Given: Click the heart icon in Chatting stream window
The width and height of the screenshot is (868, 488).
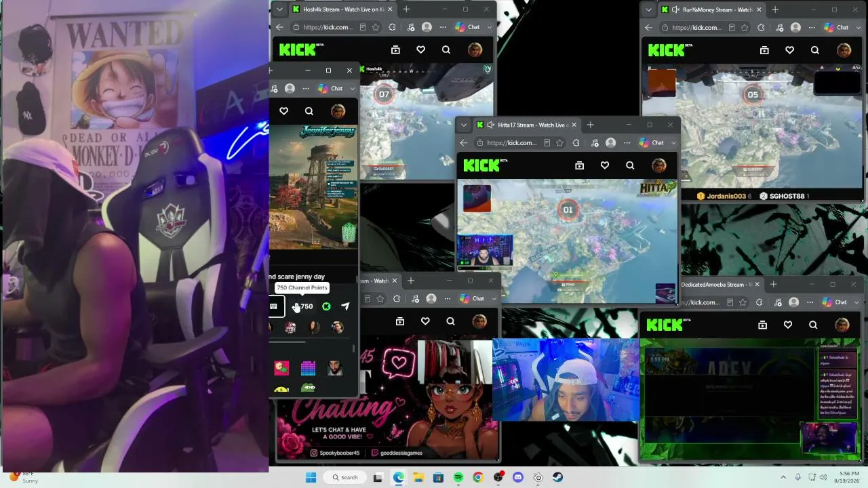Looking at the screenshot, I should (x=425, y=321).
